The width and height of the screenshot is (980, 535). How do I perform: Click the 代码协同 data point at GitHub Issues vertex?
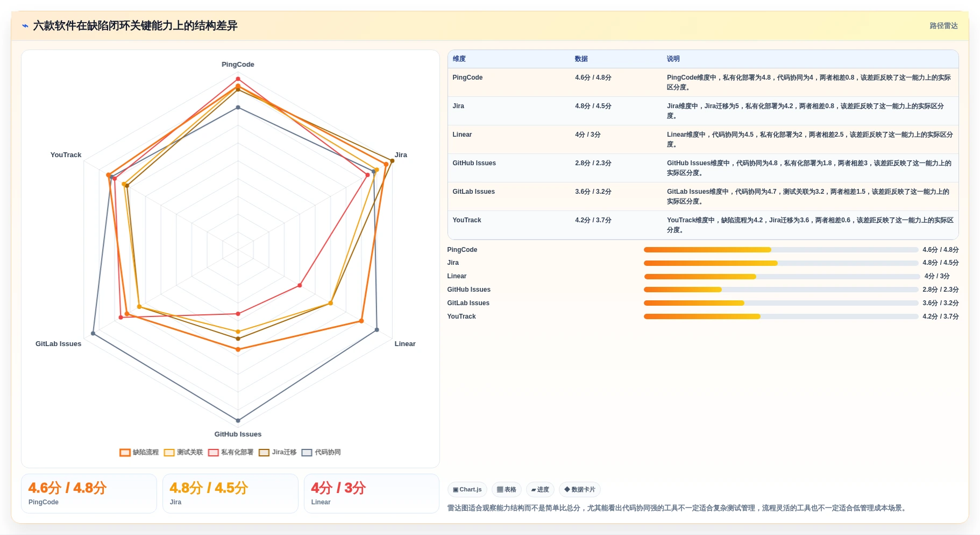click(x=238, y=421)
